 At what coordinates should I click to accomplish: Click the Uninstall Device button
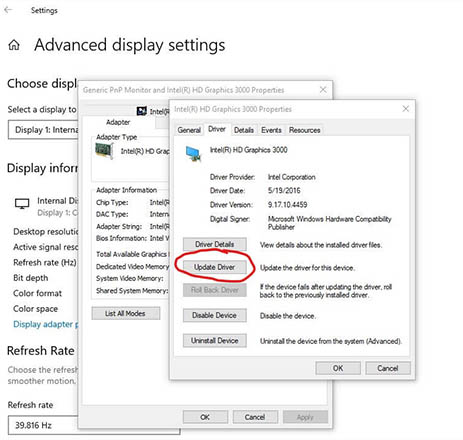215,341
